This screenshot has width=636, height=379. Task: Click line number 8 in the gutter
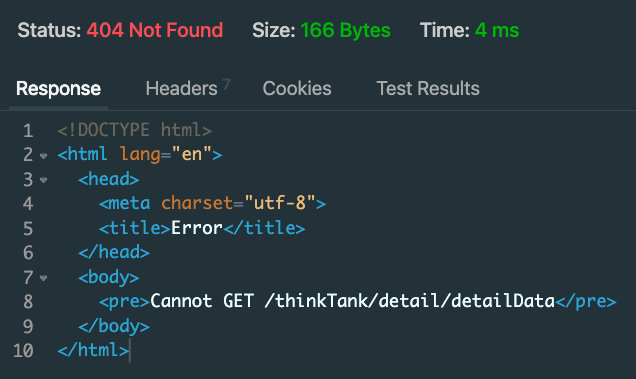click(28, 302)
